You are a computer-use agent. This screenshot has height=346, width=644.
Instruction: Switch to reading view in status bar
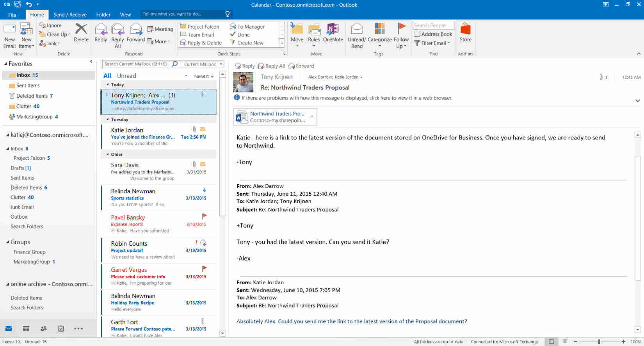pos(564,341)
